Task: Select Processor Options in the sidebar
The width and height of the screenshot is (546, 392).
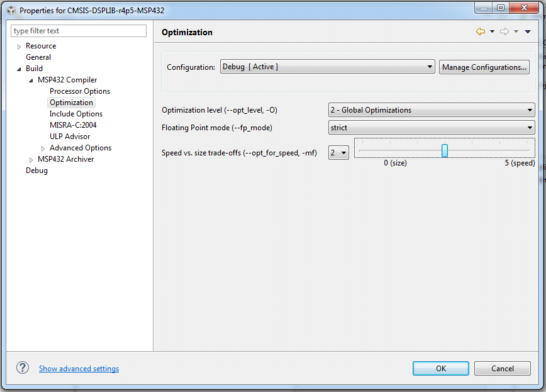Action: coord(79,91)
